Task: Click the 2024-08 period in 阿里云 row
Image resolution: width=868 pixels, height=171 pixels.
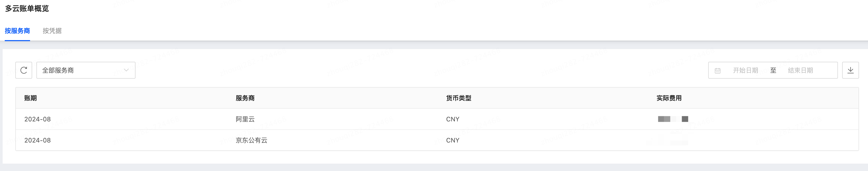Action: click(37, 119)
